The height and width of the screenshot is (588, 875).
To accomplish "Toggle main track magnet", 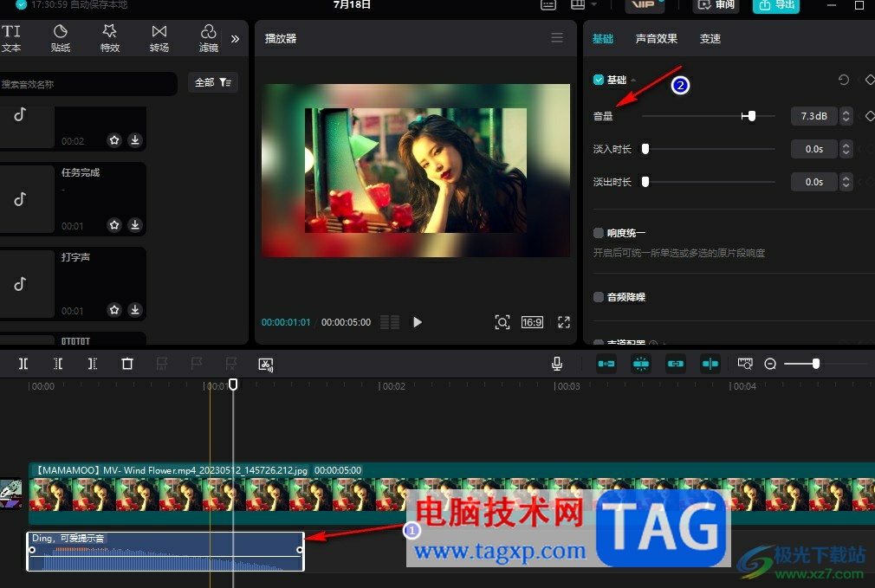I will point(606,364).
